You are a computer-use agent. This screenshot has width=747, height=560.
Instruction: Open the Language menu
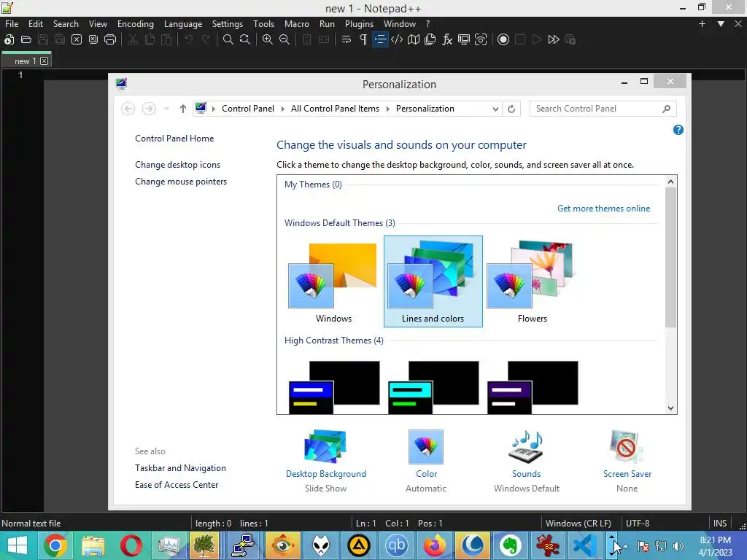tap(183, 24)
